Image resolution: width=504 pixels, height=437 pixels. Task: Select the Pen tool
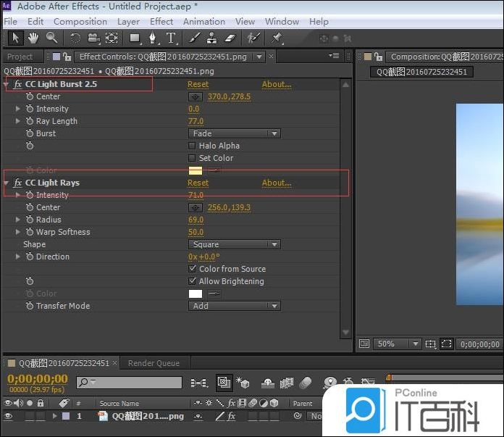[x=153, y=38]
